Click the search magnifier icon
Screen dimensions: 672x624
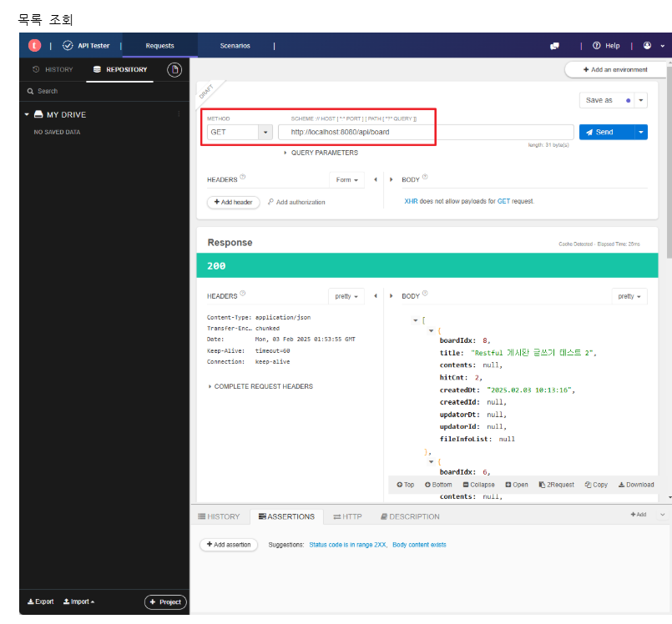tap(30, 91)
